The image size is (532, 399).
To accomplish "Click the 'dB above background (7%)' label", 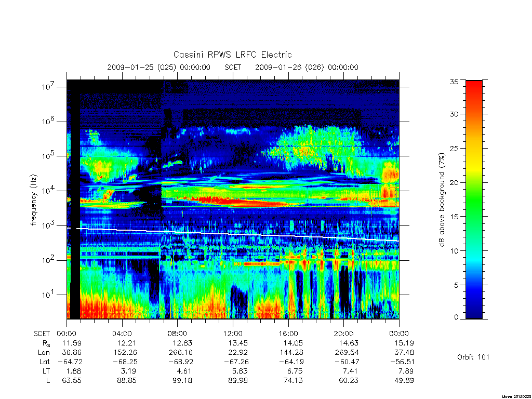I will (442, 199).
